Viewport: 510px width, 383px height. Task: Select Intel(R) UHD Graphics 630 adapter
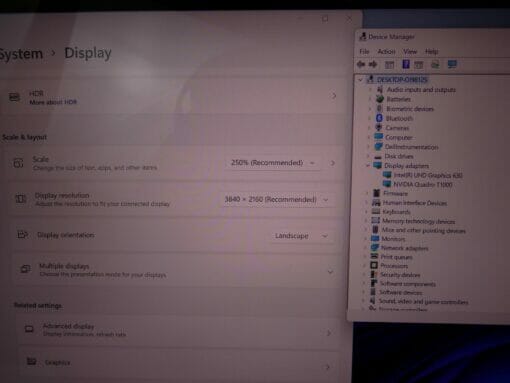[428, 175]
